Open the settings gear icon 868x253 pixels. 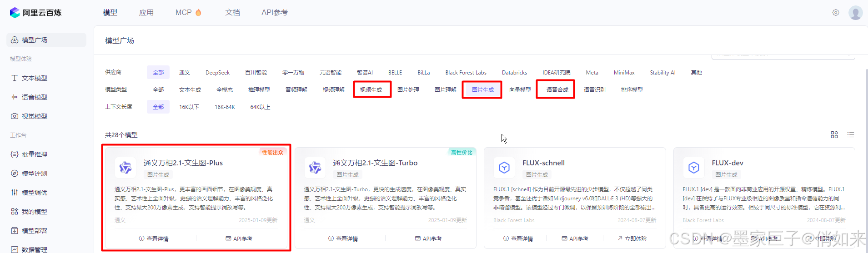pos(836,13)
